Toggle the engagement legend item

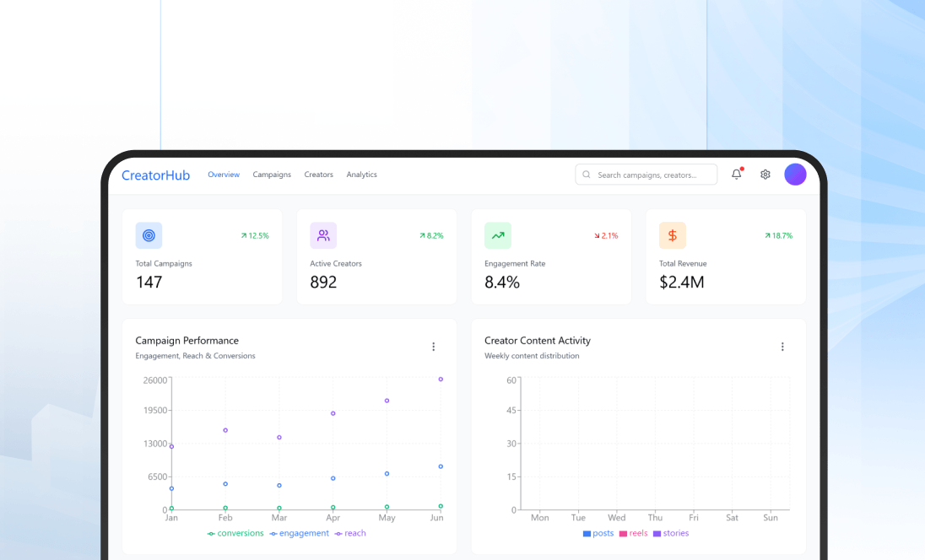[x=300, y=533]
